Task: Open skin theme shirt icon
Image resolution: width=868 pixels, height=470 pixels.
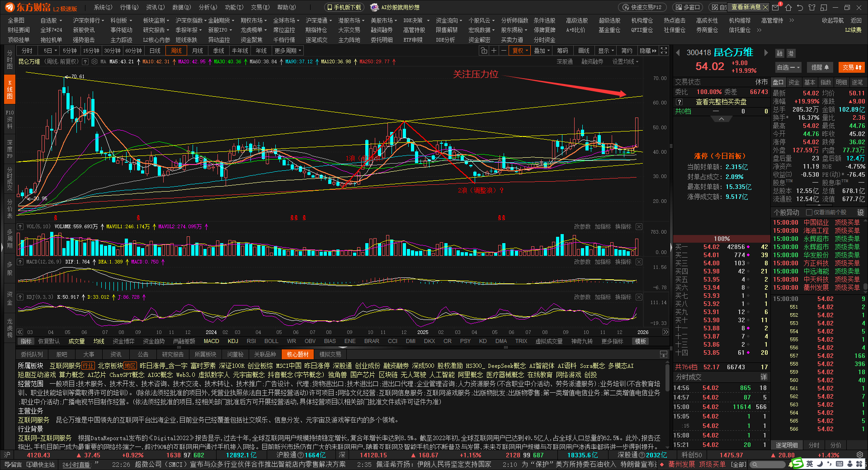Action: click(x=812, y=7)
